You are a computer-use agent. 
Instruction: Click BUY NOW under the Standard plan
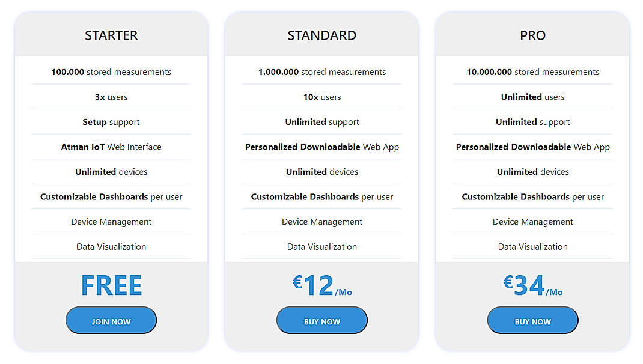tap(321, 320)
